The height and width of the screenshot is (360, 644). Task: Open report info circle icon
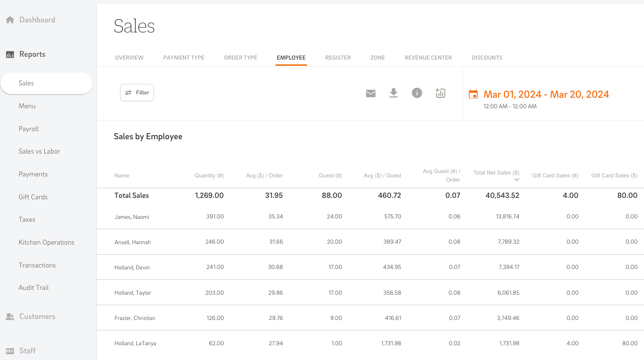pos(417,93)
